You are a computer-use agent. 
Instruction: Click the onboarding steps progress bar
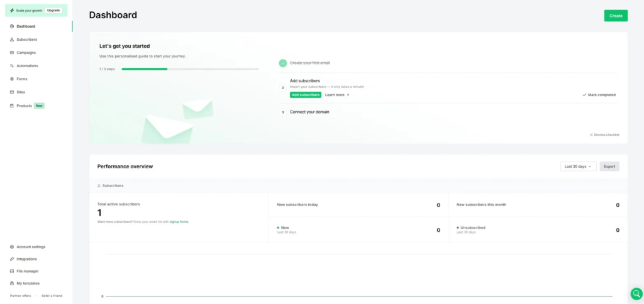coord(190,69)
